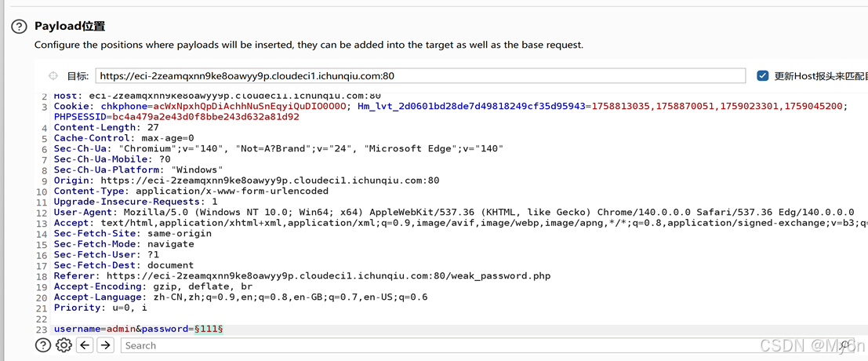Click the help icon beside Payload位置 heading
Screen dimensions: 868x361
(19, 27)
